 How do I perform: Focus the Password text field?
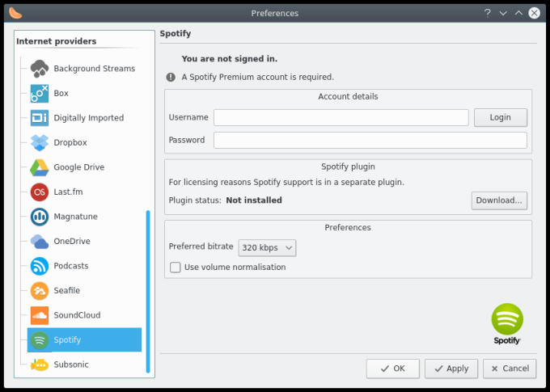coord(370,141)
